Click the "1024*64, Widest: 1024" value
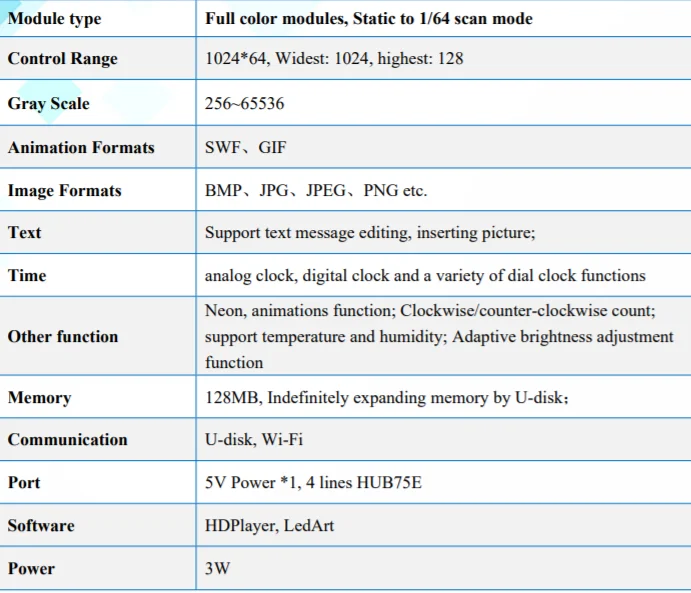 point(334,59)
